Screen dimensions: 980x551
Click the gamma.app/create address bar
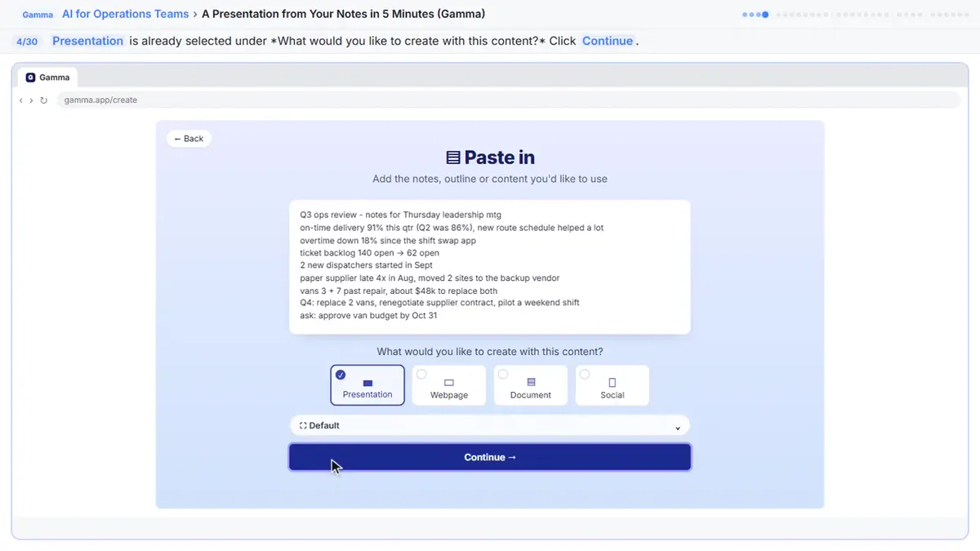508,100
